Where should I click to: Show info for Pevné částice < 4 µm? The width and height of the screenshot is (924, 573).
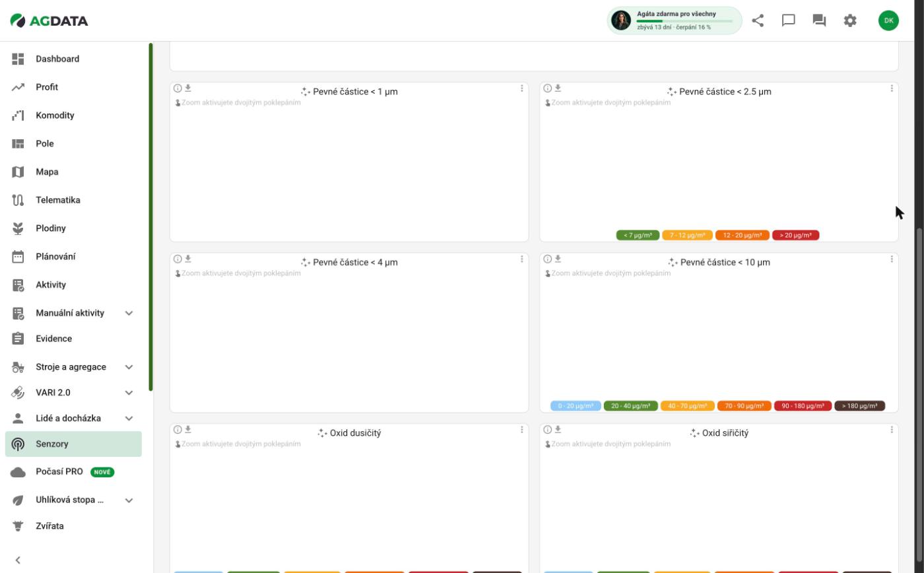178,259
